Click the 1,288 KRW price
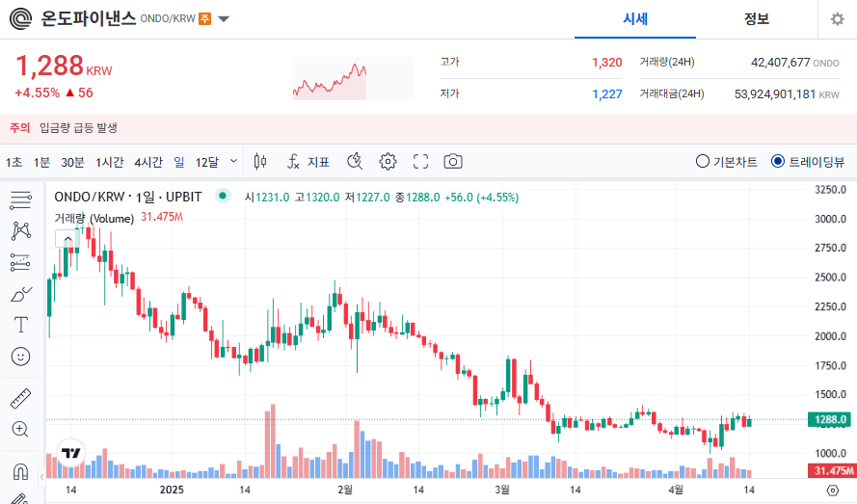This screenshot has width=857, height=504. click(64, 66)
